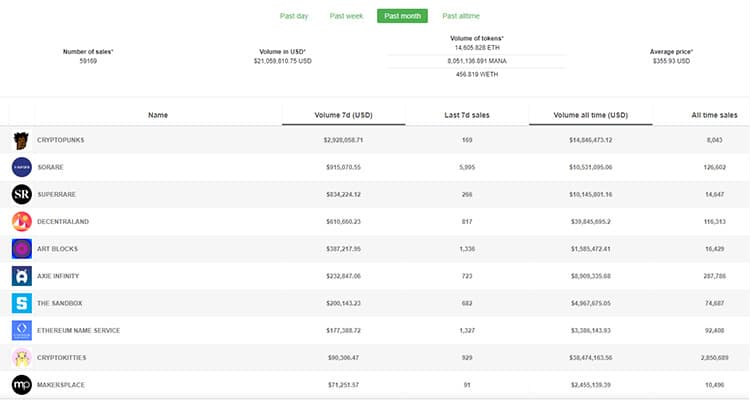
Task: Open the CRYPTOKITTIES project link
Action: 62,358
